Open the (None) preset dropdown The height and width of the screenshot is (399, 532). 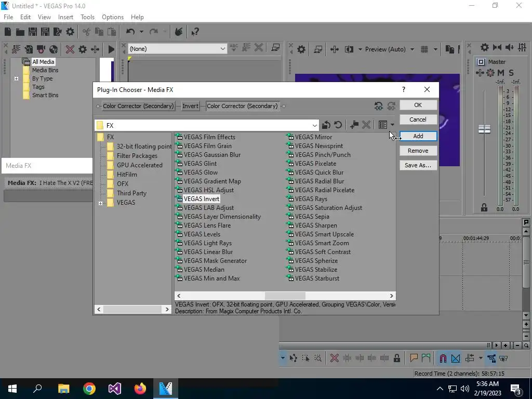click(x=222, y=49)
